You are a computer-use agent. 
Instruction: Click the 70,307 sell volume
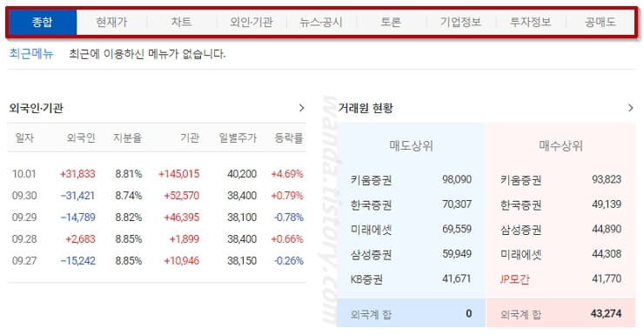pos(457,204)
